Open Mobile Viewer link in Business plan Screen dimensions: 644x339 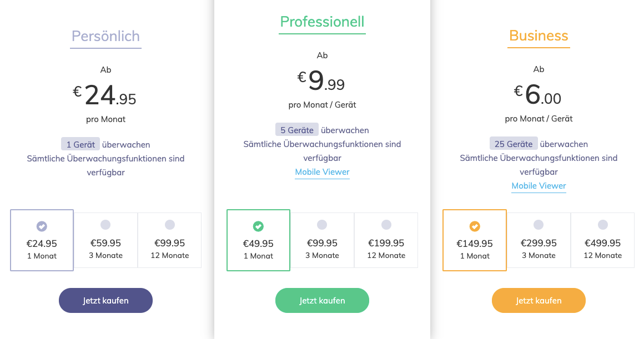pyautogui.click(x=539, y=186)
